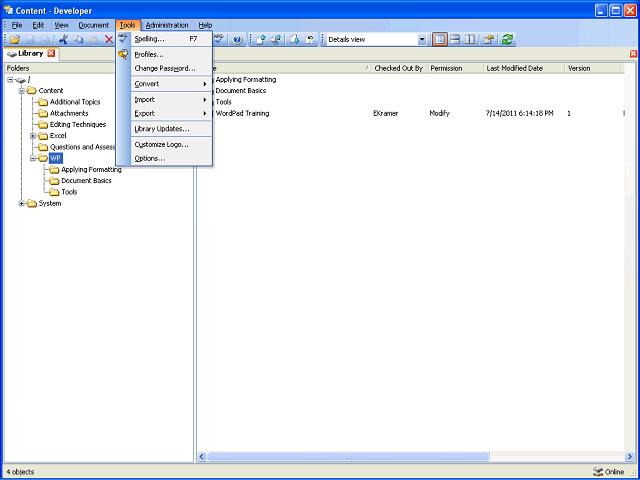Sort by Permission column header
This screenshot has width=640, height=480.
click(x=455, y=69)
